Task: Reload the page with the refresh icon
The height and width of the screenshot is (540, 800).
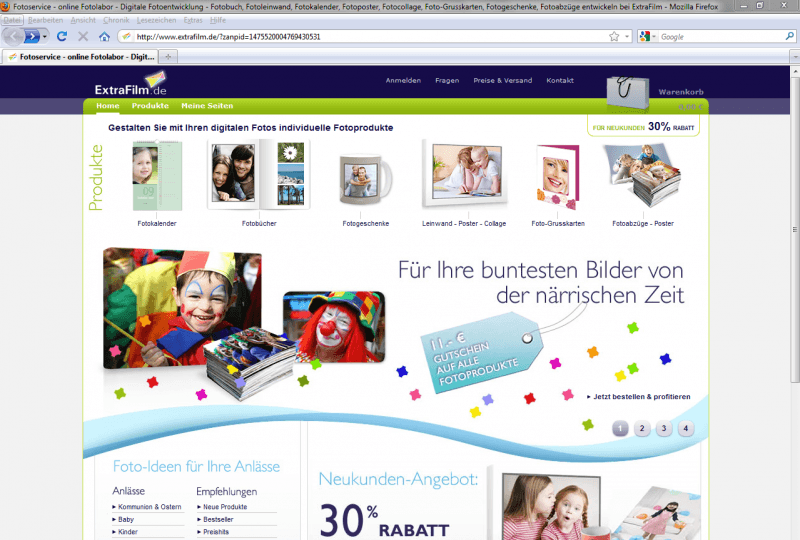Action: [62, 36]
